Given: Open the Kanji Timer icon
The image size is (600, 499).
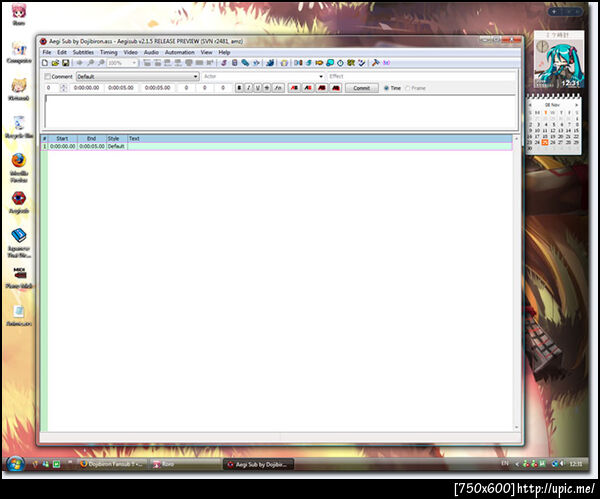Looking at the screenshot, I should click(x=351, y=63).
